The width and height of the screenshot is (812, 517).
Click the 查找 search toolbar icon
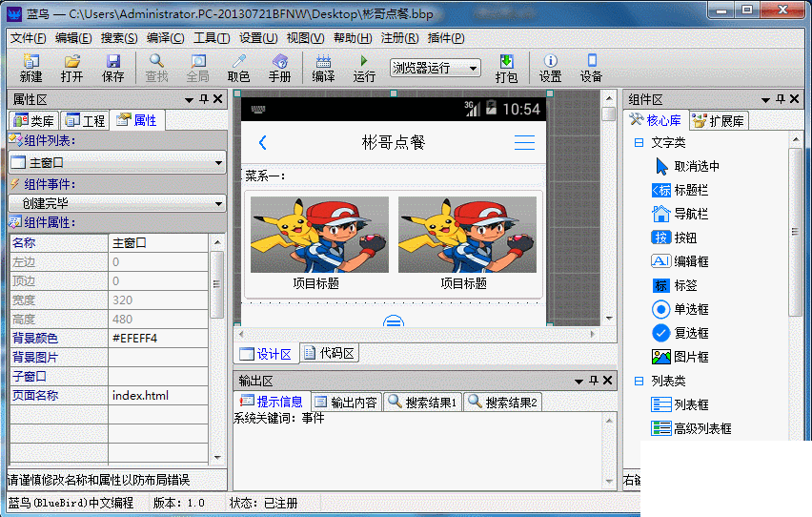(x=156, y=68)
